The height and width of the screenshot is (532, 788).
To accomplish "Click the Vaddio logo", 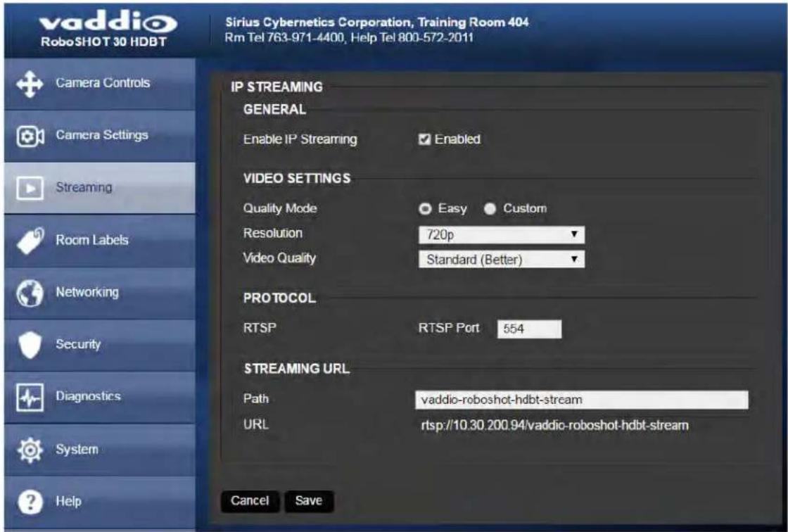I will click(108, 23).
